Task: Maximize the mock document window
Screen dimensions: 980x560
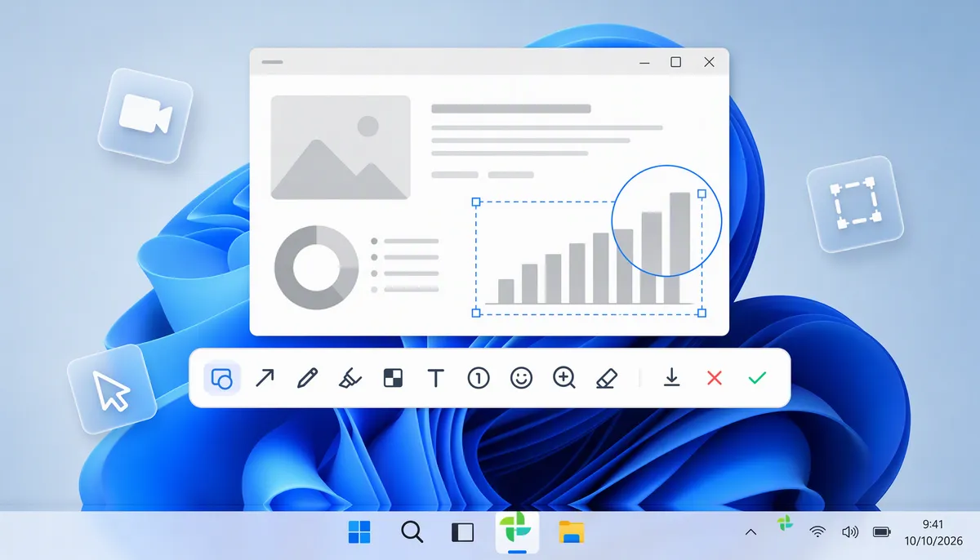Action: pos(676,62)
